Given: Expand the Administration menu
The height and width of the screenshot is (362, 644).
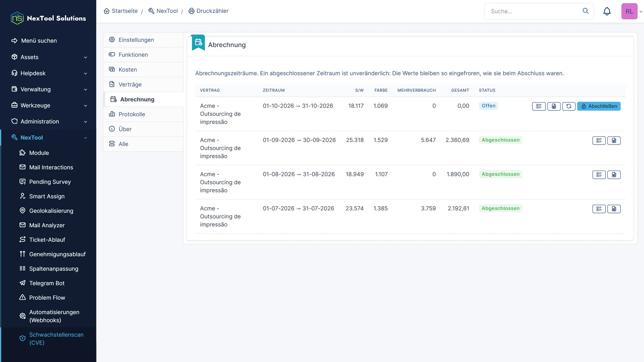Looking at the screenshot, I should tap(48, 121).
